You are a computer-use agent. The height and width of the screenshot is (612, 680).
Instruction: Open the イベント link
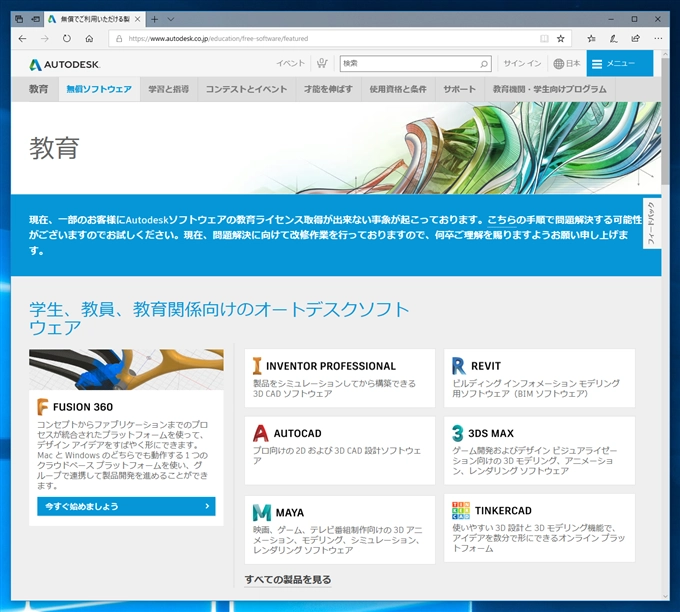(291, 63)
